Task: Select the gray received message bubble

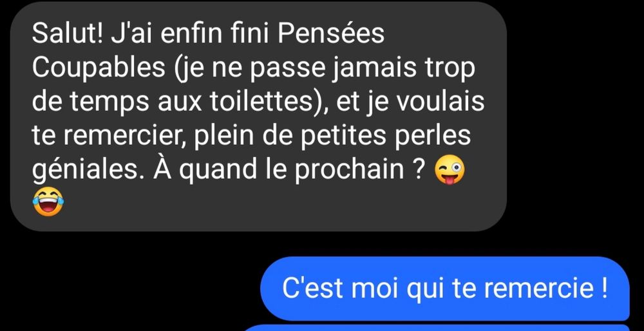Action: 258,116
